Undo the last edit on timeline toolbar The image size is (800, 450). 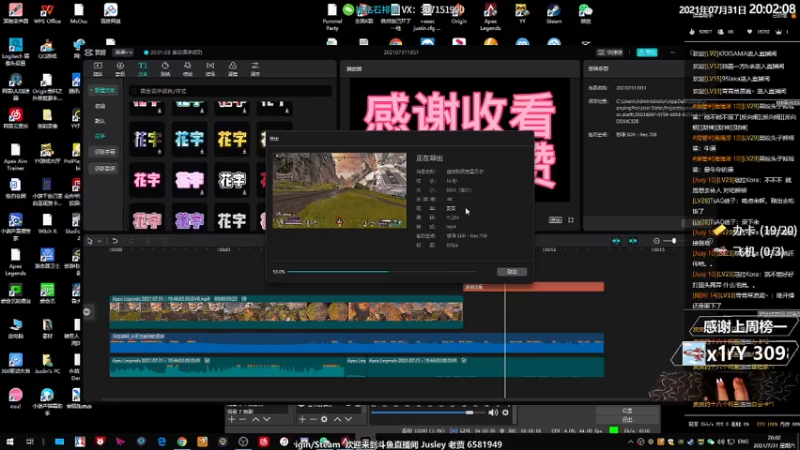[115, 241]
